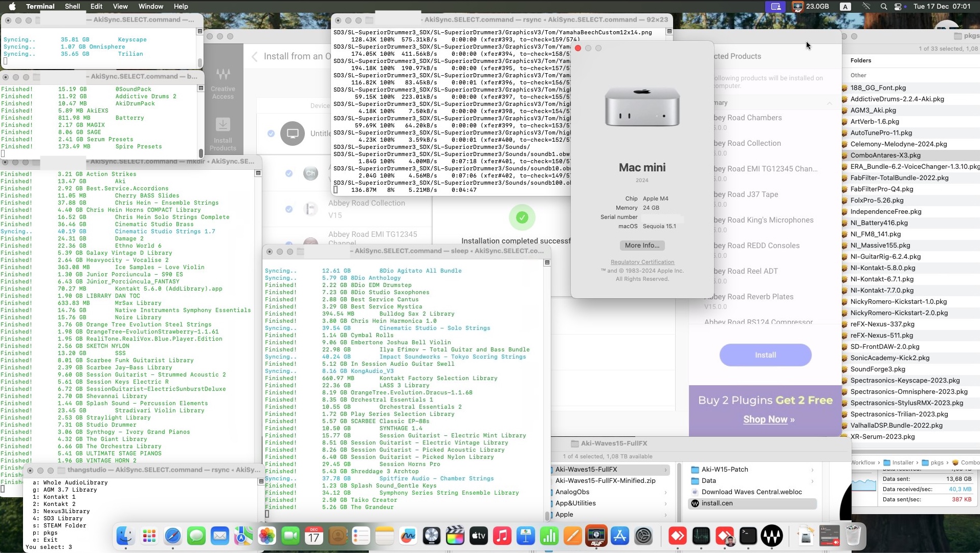Expand the Aki-W15-Patch folder chevron
980x553 pixels.
coord(812,469)
